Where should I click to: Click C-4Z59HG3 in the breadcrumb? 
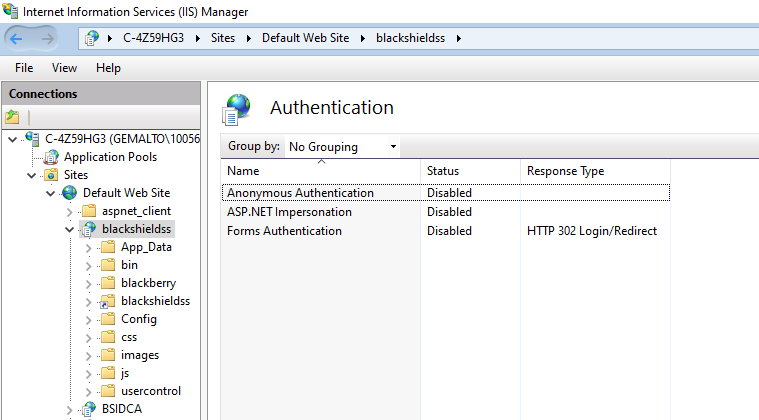(153, 38)
